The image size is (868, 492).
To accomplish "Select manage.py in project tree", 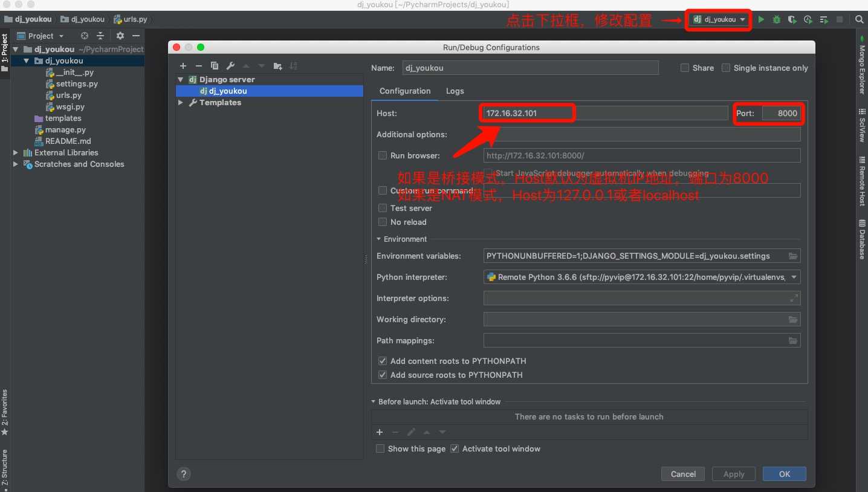I will 65,130.
